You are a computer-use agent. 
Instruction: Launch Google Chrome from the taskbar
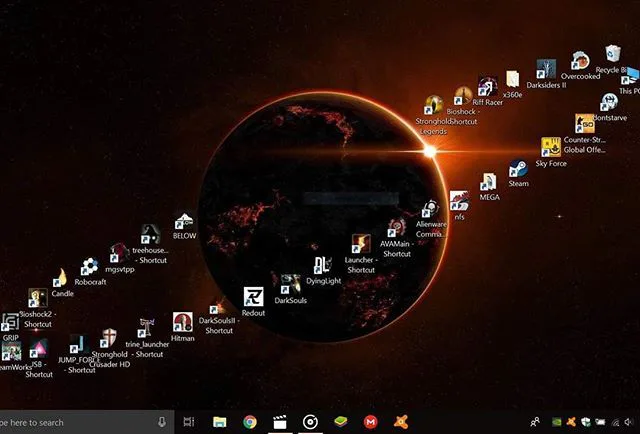pos(250,422)
